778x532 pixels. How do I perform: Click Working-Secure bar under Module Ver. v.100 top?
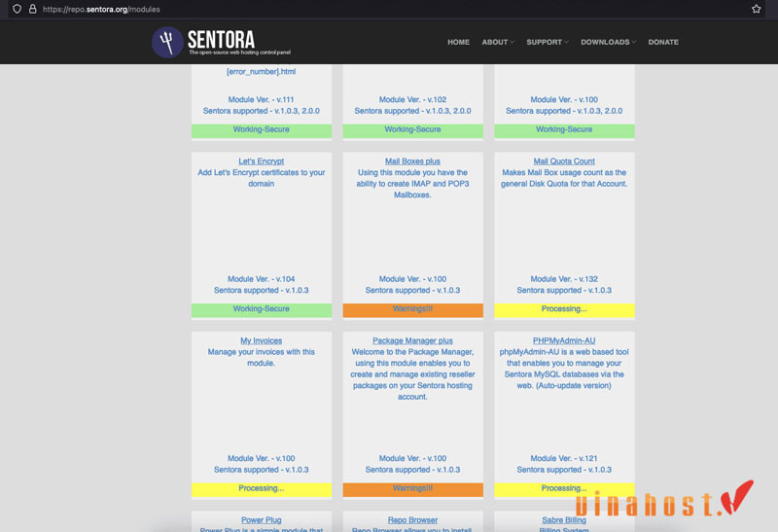coord(564,130)
